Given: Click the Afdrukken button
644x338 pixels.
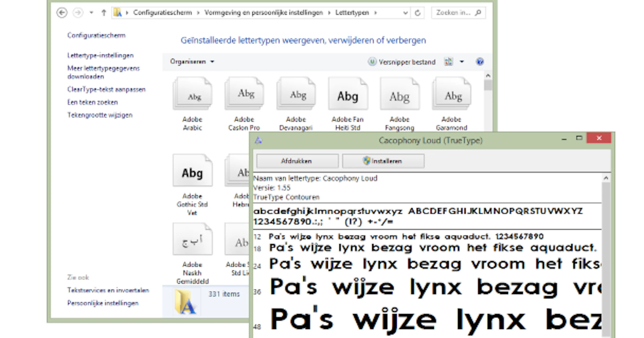Looking at the screenshot, I should [x=297, y=161].
